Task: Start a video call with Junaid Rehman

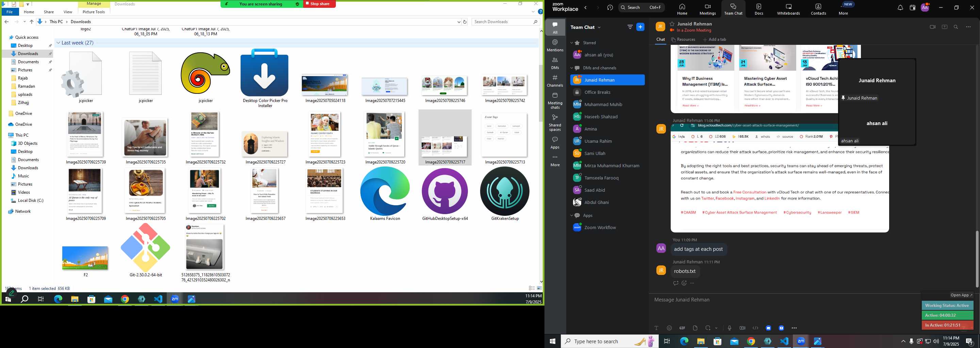Action: pyautogui.click(x=932, y=27)
